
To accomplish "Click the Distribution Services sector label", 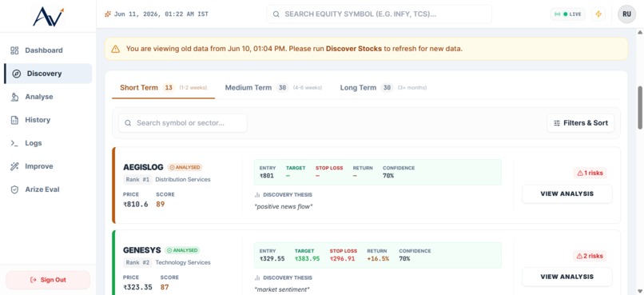I will tap(183, 180).
